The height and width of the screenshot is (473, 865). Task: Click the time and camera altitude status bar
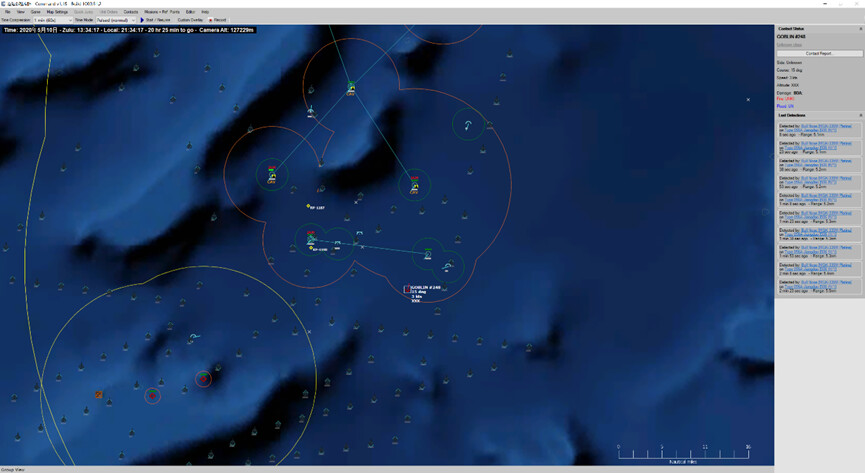click(129, 30)
